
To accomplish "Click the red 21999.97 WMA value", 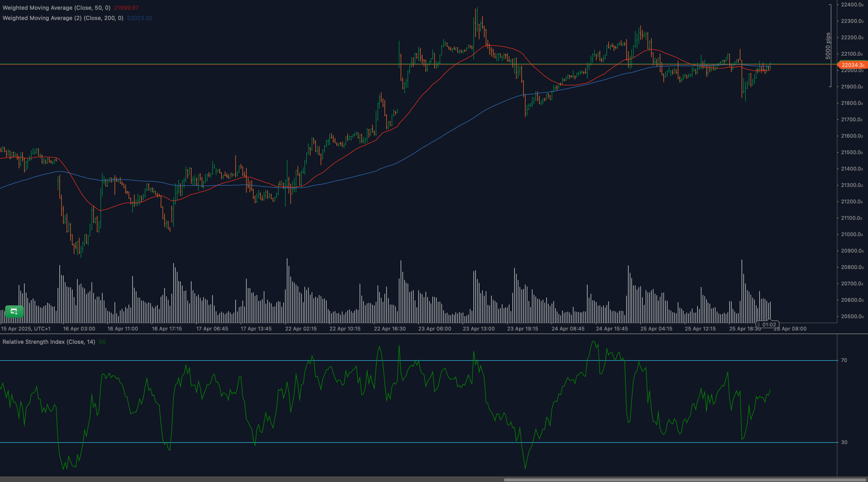I will pos(126,7).
